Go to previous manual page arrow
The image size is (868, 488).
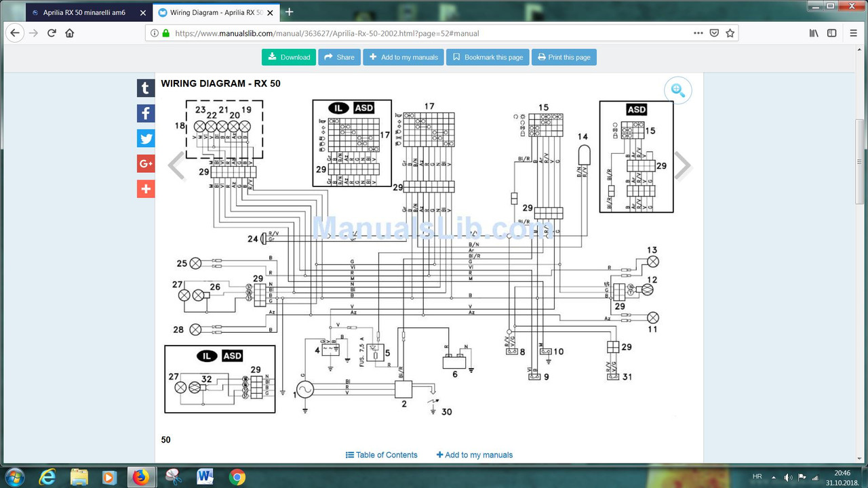click(176, 166)
